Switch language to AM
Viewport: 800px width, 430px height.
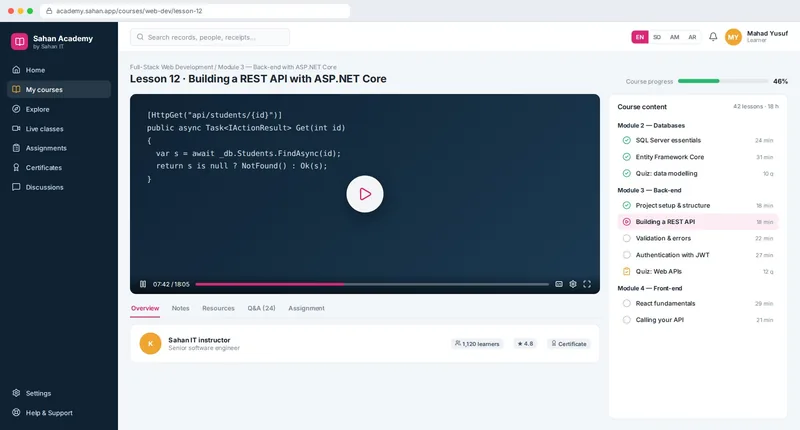pos(674,37)
